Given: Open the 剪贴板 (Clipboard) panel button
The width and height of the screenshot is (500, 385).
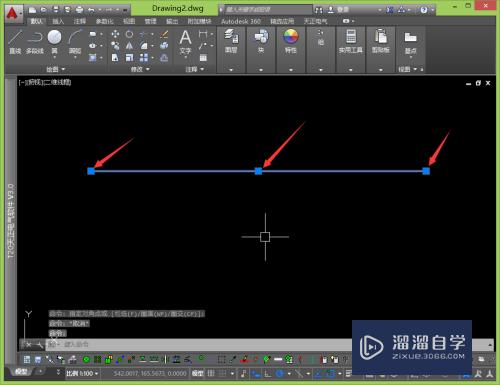Looking at the screenshot, I should (381, 42).
